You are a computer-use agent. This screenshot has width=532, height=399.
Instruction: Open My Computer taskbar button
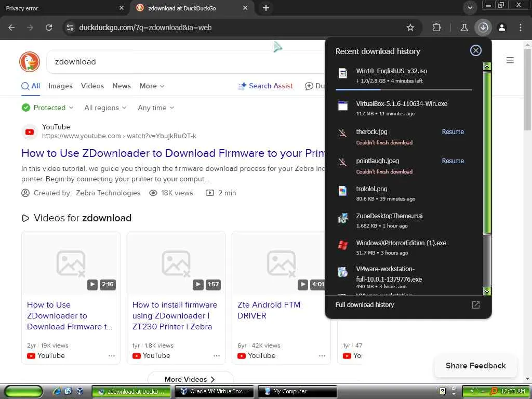tap(298, 391)
